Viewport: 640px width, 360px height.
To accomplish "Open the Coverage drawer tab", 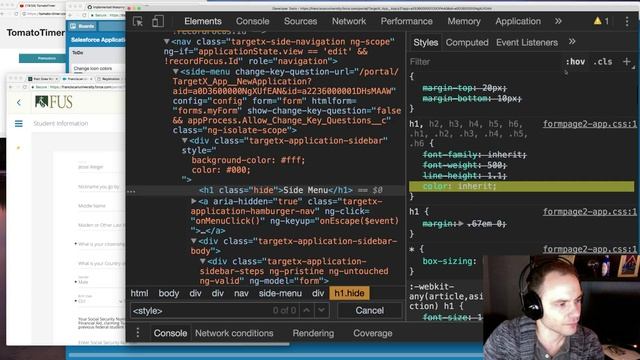I will pyautogui.click(x=373, y=333).
